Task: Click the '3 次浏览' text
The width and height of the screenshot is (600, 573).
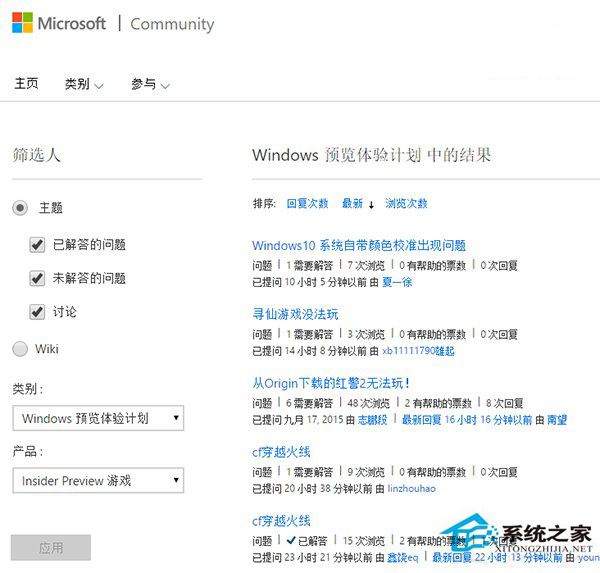Action: (366, 334)
